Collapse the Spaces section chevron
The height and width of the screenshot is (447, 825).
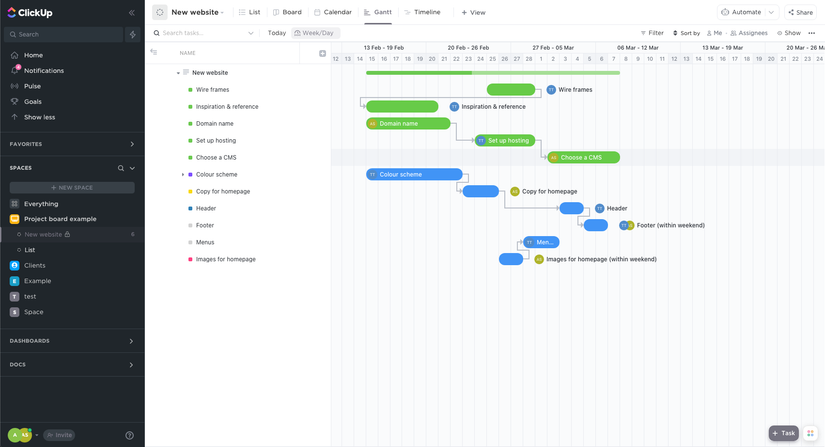point(132,168)
